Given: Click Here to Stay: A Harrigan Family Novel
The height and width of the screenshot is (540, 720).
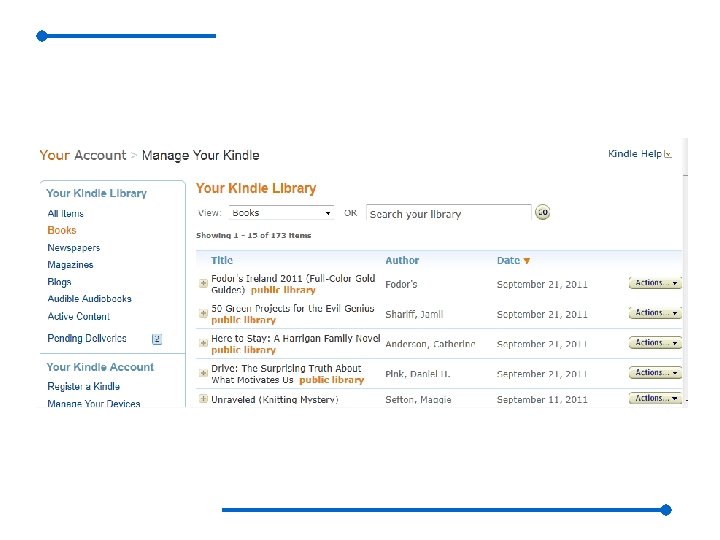Looking at the screenshot, I should (x=296, y=338).
